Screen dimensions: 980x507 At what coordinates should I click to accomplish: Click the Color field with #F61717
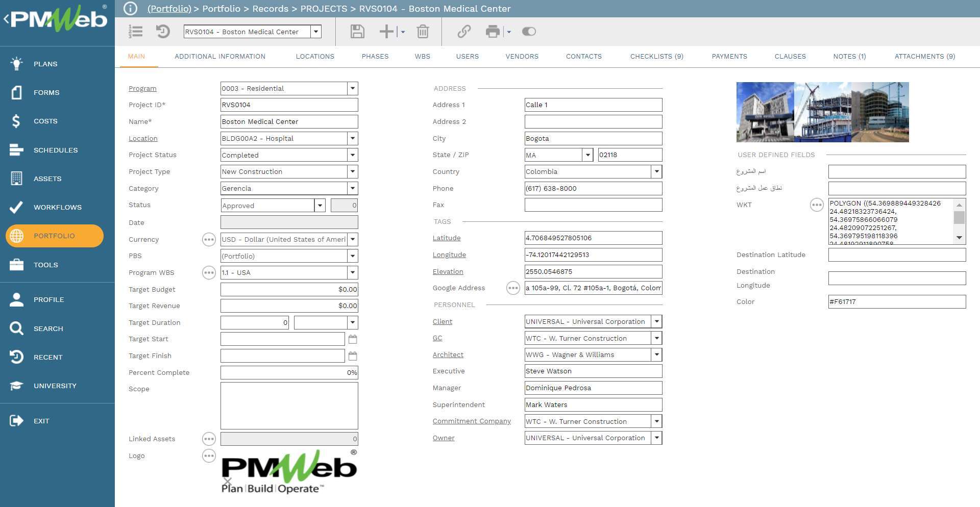point(896,302)
